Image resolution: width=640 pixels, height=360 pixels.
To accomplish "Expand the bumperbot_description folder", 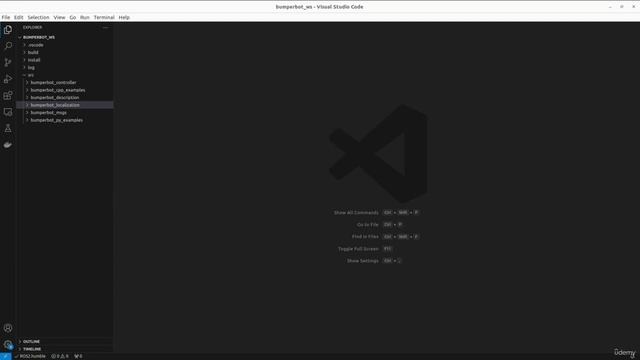I will (64, 98).
